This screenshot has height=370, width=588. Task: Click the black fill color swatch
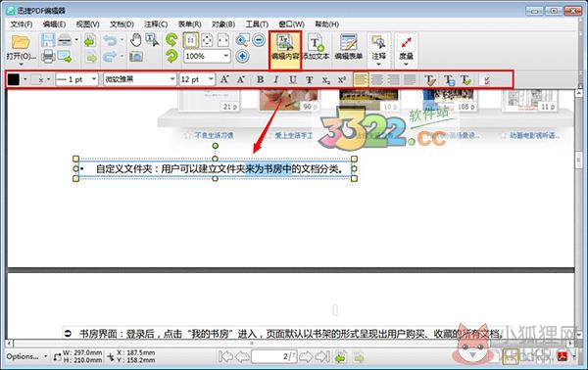(14, 79)
